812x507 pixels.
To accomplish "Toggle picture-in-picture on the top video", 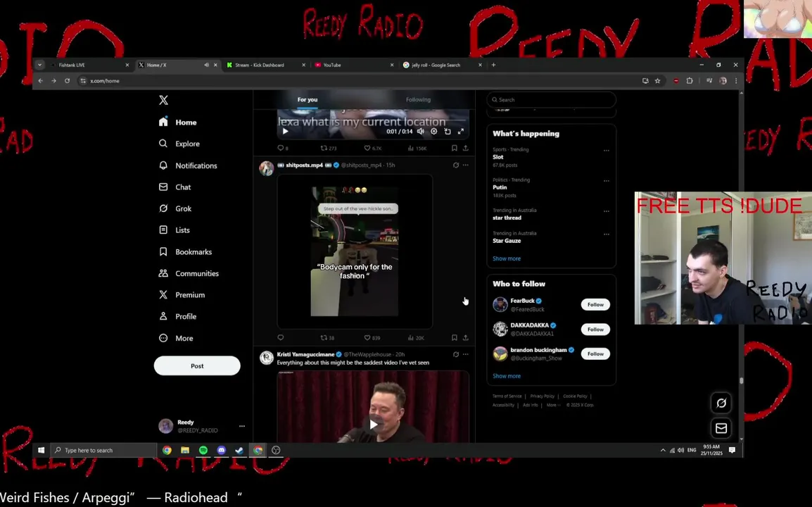I will tap(448, 131).
